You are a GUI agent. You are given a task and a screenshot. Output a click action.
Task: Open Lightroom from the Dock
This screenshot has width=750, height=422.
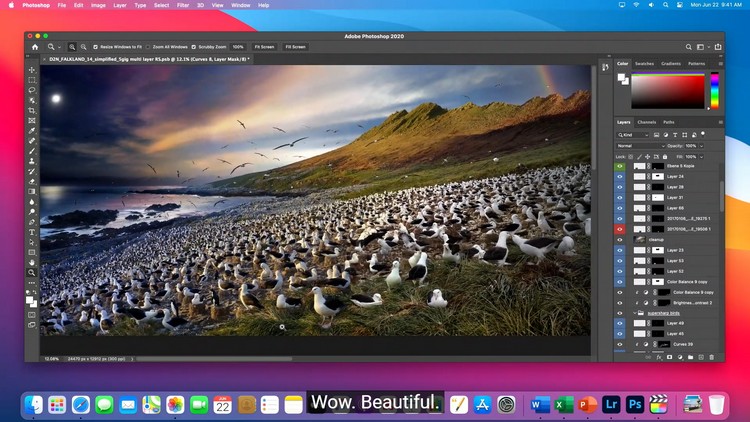click(x=611, y=404)
